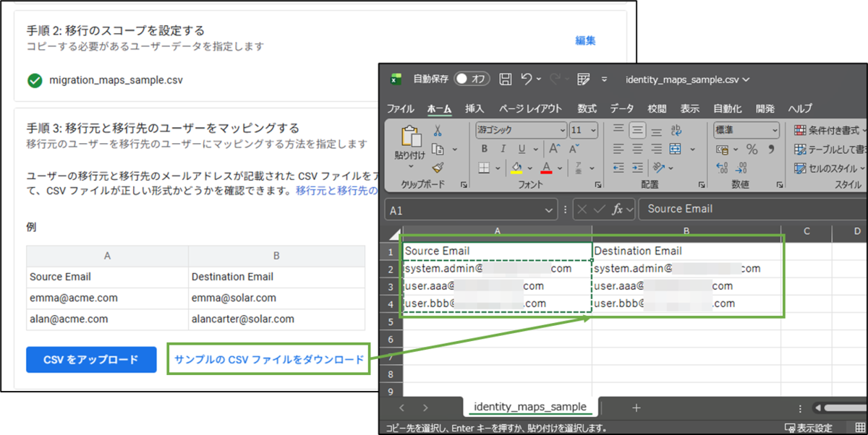The height and width of the screenshot is (435, 868).
Task: Click the Format as Table button
Action: [830, 149]
